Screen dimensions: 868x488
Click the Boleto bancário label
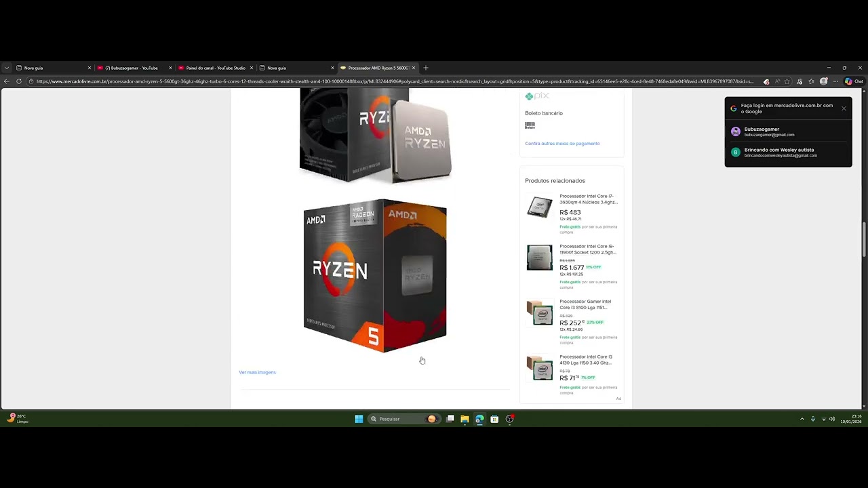coord(544,113)
